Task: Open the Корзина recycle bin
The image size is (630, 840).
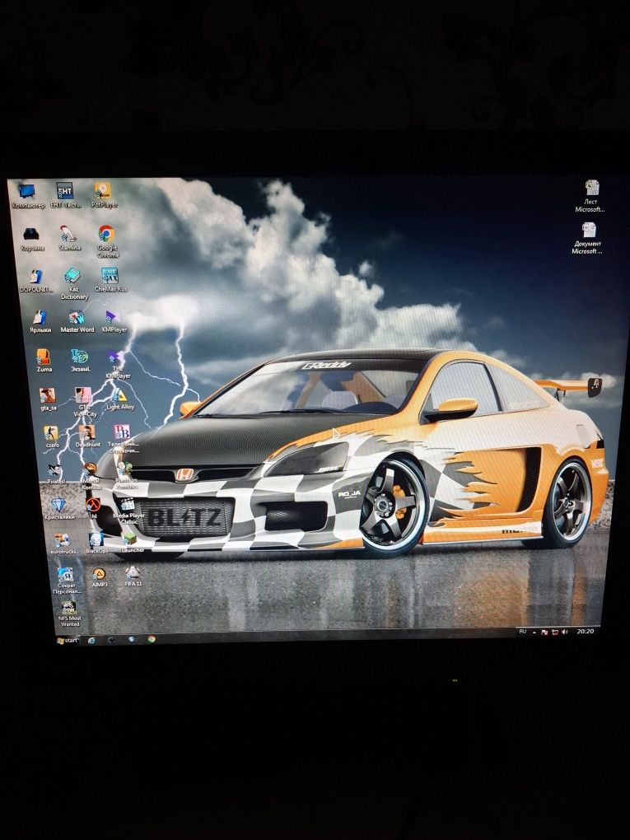Action: pos(31,238)
